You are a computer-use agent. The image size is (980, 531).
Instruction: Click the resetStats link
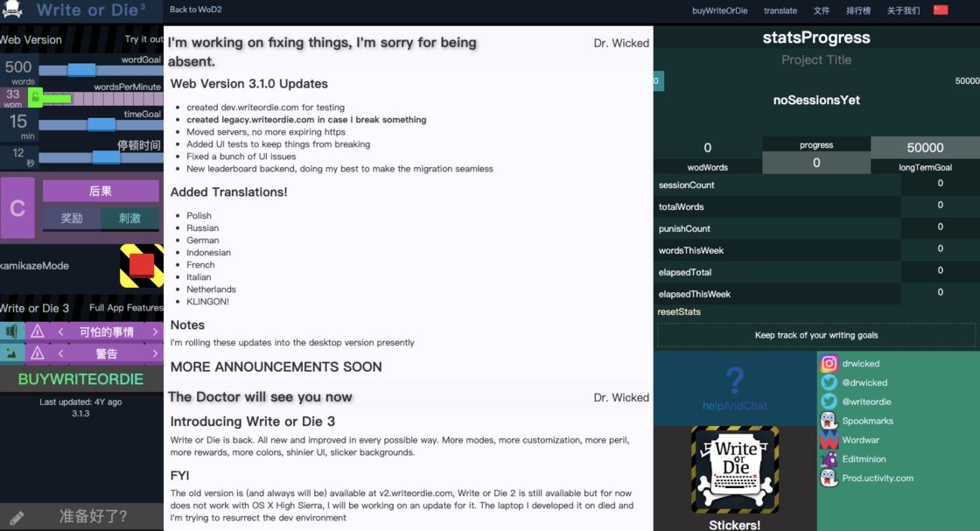(679, 311)
